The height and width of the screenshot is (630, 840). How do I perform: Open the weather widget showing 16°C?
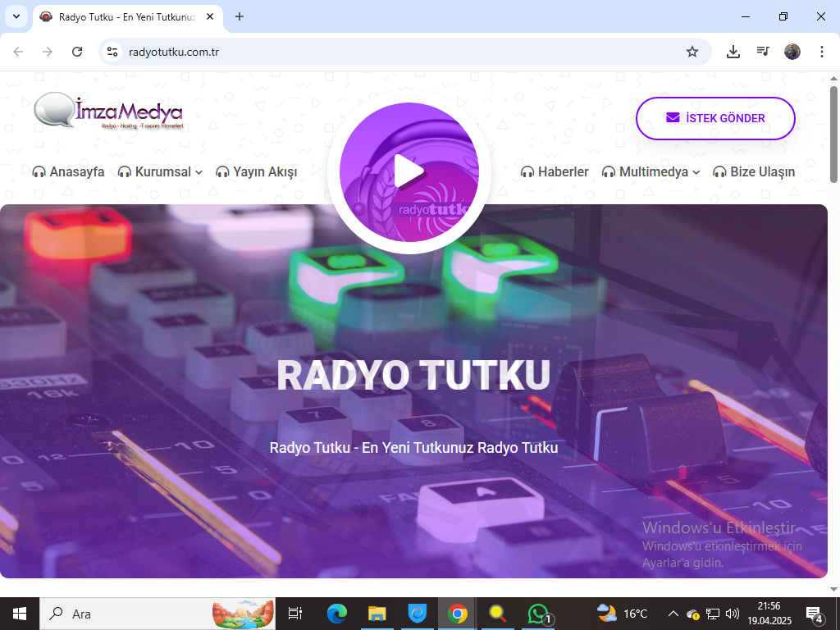tap(622, 614)
